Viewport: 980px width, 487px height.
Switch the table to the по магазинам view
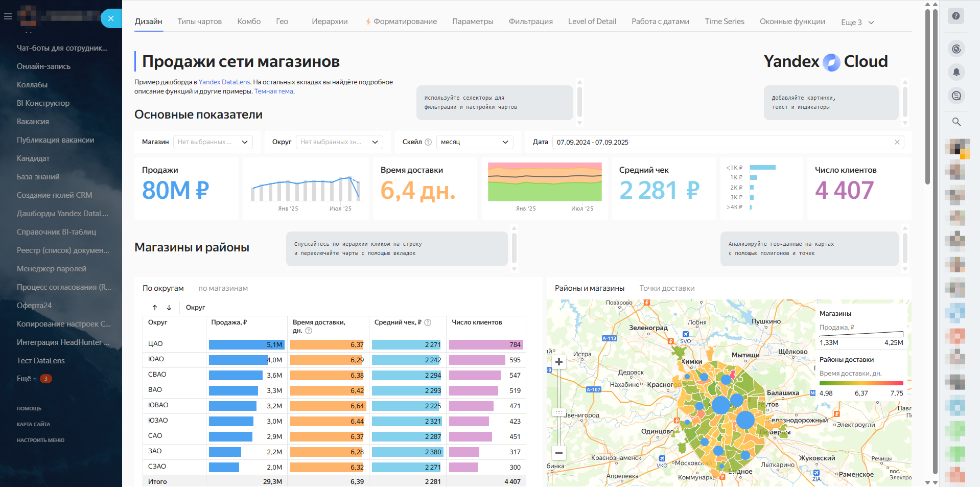click(x=223, y=288)
